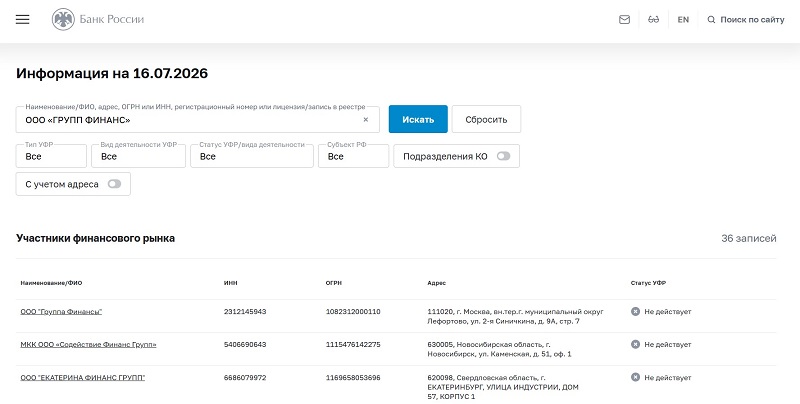The height and width of the screenshot is (404, 800).
Task: Select INN value 2312145943
Action: [x=245, y=312]
